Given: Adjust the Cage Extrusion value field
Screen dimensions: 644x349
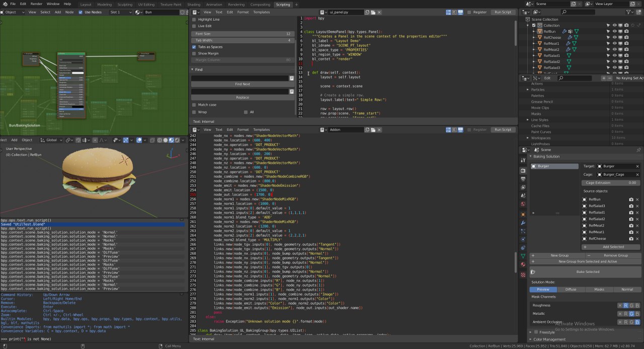Looking at the screenshot, I should [611, 183].
